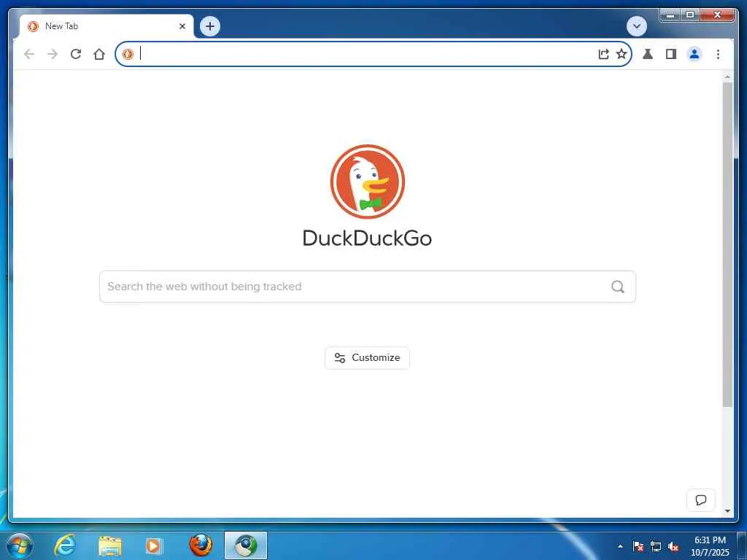
Task: Launch Internet Explorer from taskbar
Action: (65, 545)
